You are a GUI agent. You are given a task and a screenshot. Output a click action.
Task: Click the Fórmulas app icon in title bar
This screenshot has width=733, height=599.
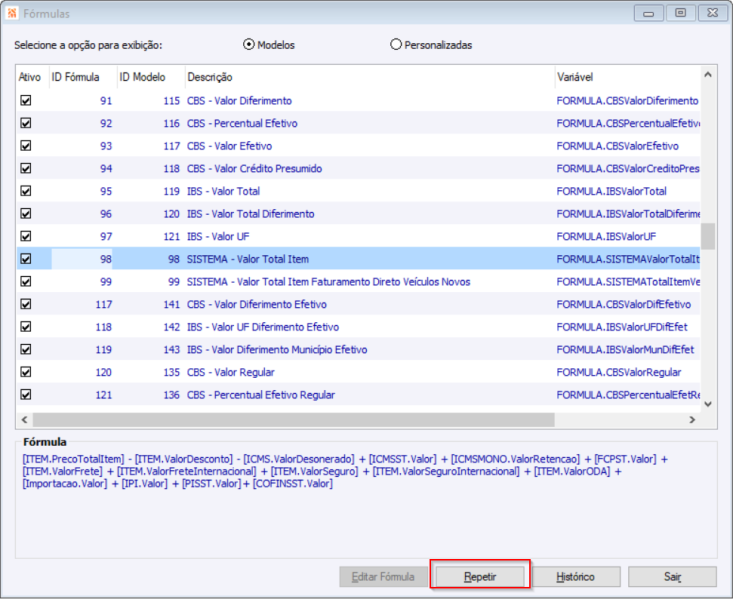[11, 13]
